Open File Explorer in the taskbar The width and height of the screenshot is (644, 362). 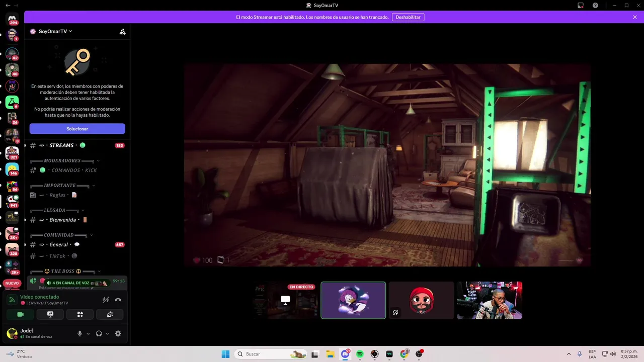click(330, 354)
